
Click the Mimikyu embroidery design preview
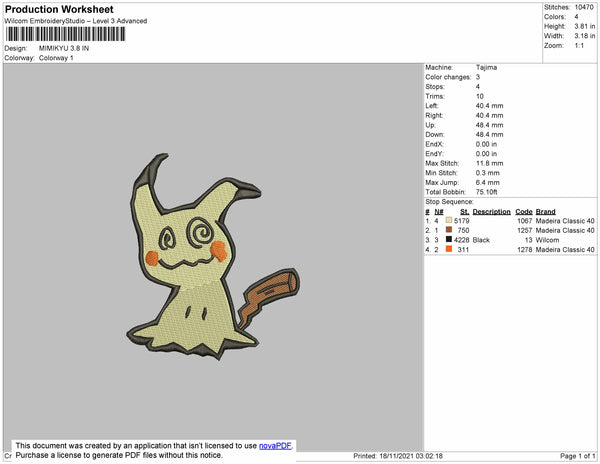[212, 259]
